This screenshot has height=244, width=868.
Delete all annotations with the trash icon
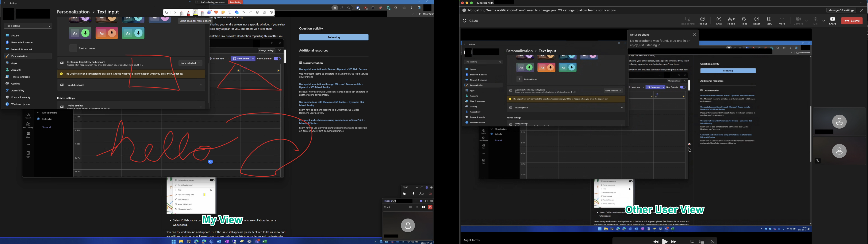pos(257,12)
